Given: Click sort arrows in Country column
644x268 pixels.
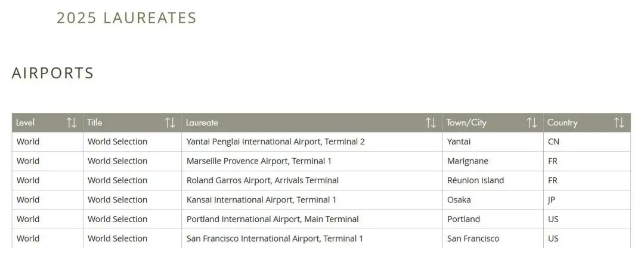Looking at the screenshot, I should coord(619,123).
